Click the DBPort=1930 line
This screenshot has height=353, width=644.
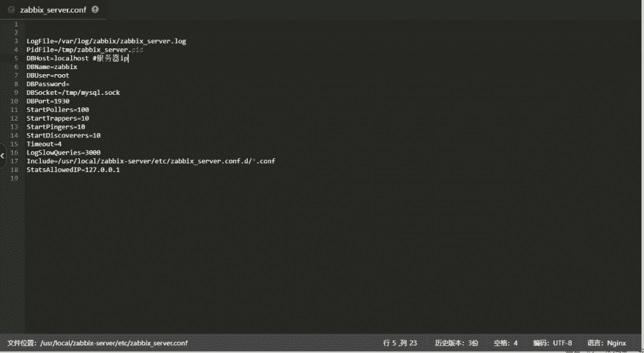point(48,101)
